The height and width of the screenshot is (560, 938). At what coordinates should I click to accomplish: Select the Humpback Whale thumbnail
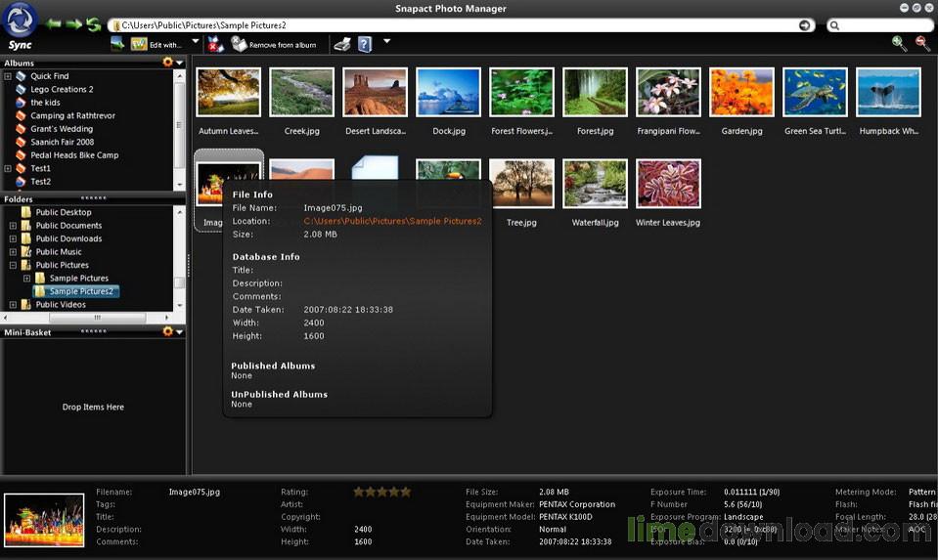coord(888,92)
